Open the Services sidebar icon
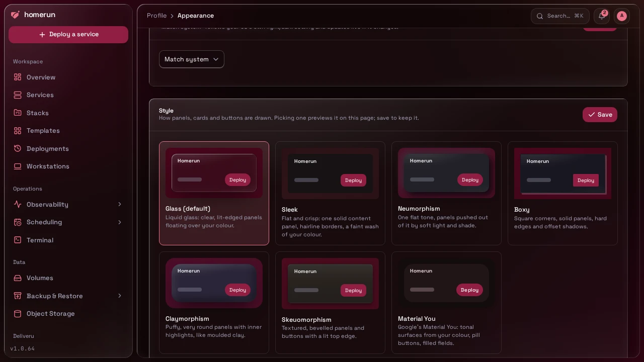This screenshot has width=644, height=362. click(18, 95)
